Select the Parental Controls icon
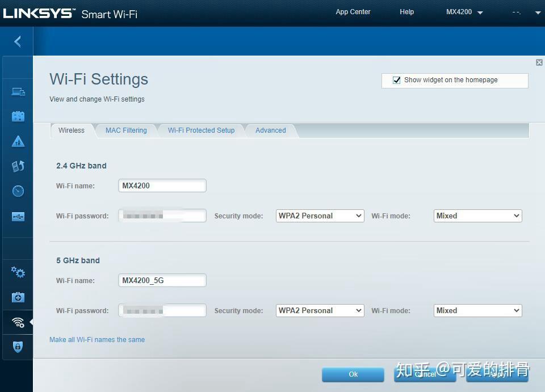Screen dimensions: 545x392 click(18, 141)
